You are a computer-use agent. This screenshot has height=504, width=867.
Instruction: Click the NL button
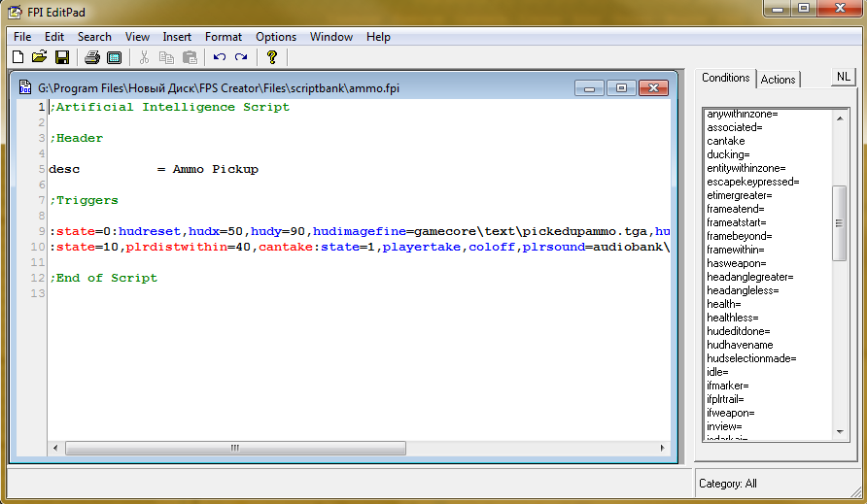tap(844, 77)
